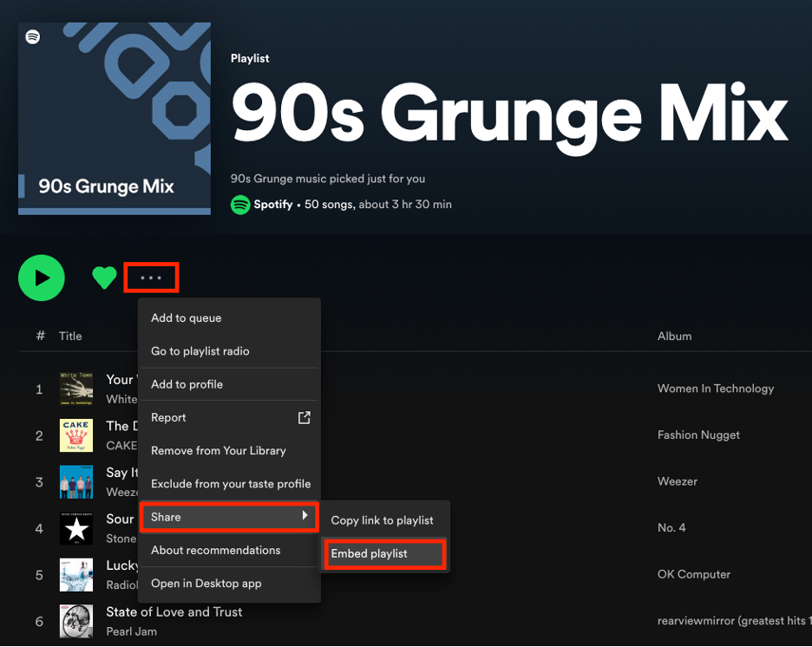
Task: Select Remove from Your Library
Action: 218,451
